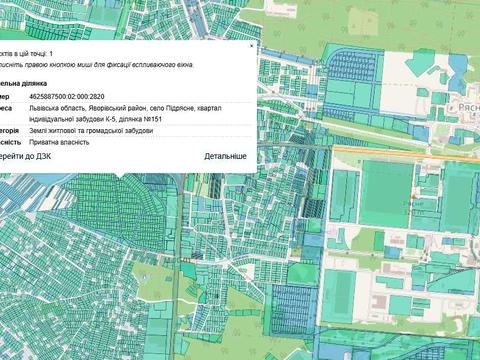Select the pale yellow square in the top forest

coord(363,21)
